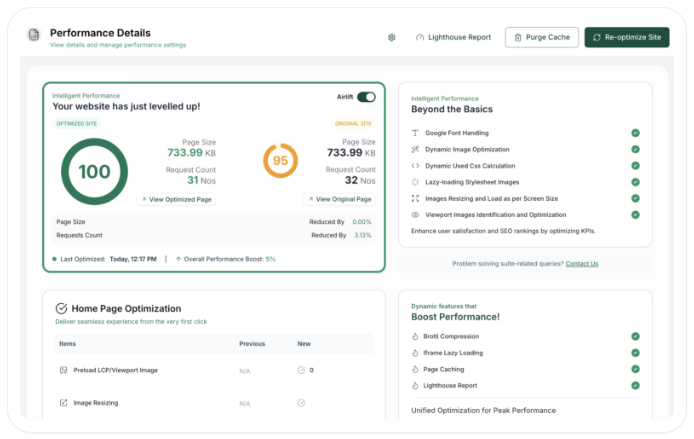Click the Lazy-loading Stylesheet Images icon
Viewport: 694px width, 439px height.
click(x=415, y=182)
